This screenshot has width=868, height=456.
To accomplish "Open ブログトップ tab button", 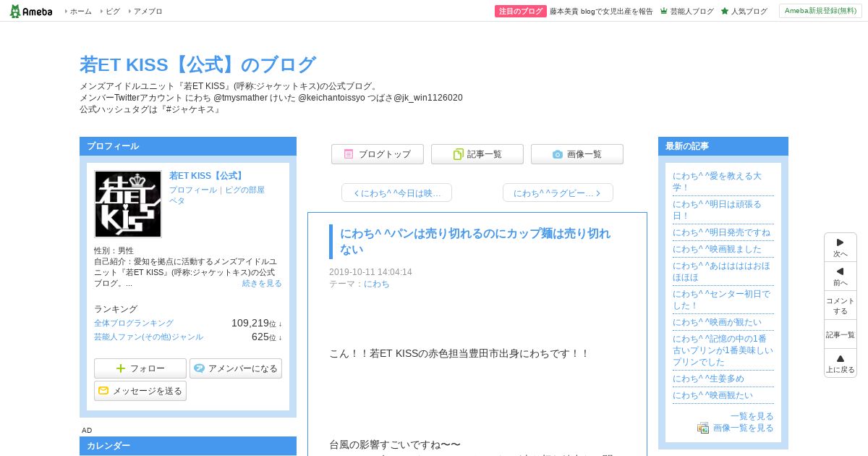I will 378,154.
